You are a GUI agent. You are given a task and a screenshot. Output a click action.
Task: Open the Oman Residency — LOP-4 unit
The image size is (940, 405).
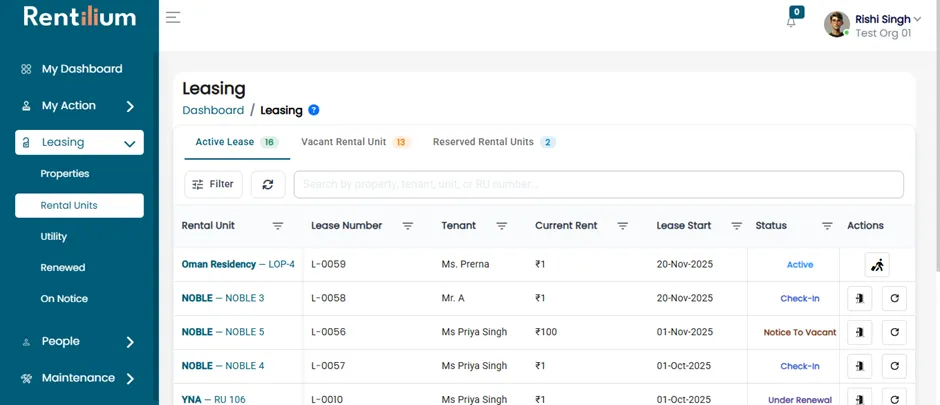[238, 264]
